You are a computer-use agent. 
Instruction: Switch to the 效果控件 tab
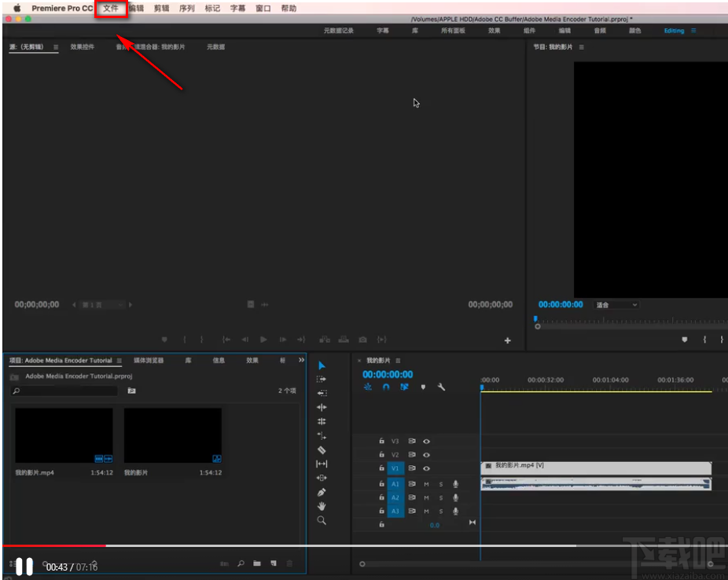point(83,47)
